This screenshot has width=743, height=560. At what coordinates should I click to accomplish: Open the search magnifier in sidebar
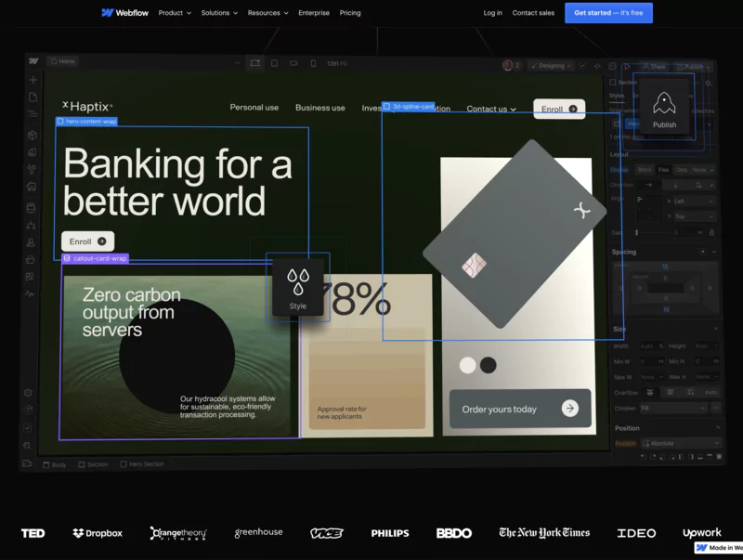point(27,446)
